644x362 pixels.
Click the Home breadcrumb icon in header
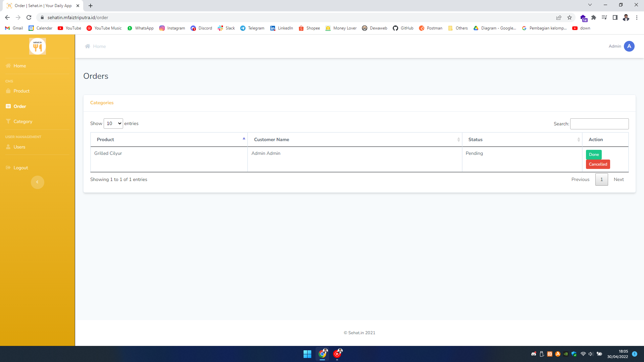pyautogui.click(x=88, y=46)
